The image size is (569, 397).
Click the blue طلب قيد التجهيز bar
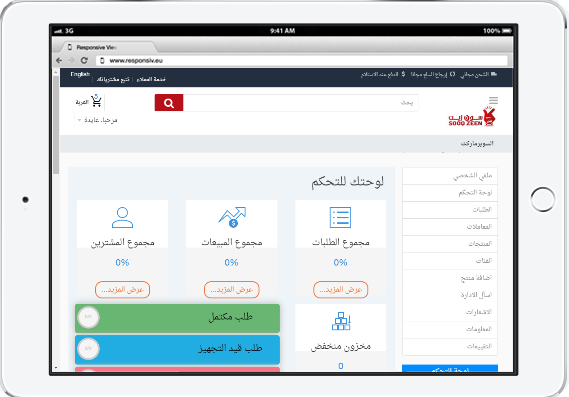[177, 349]
